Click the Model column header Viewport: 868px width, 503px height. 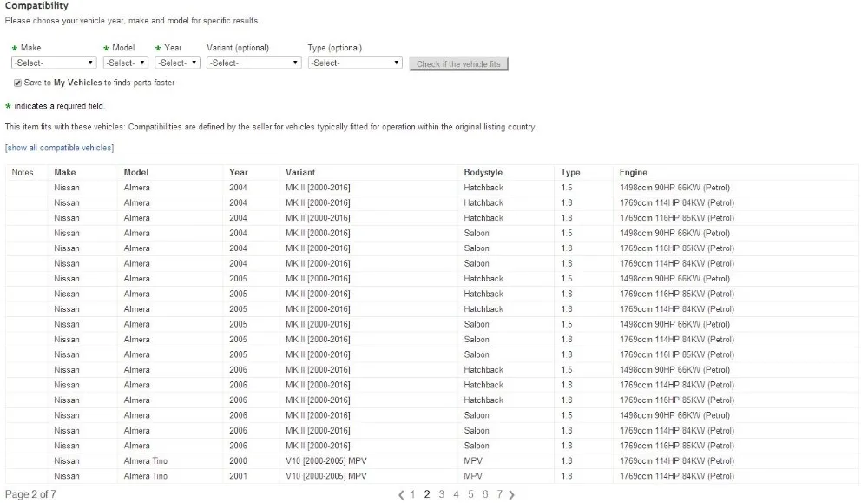[136, 172]
